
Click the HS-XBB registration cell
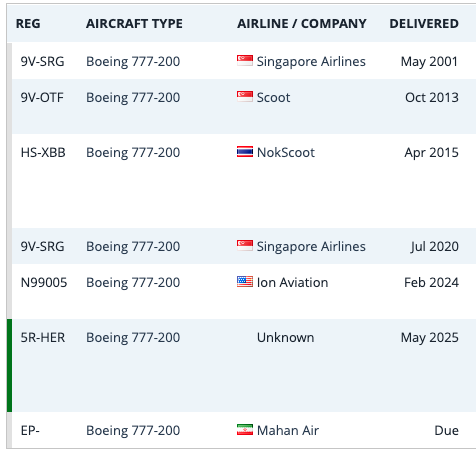pyautogui.click(x=43, y=153)
